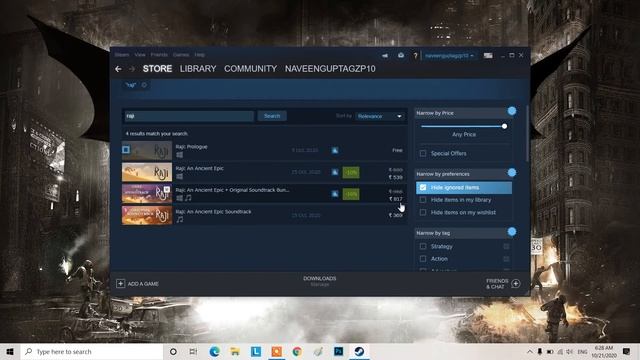Open the Steam menu

pos(122,55)
